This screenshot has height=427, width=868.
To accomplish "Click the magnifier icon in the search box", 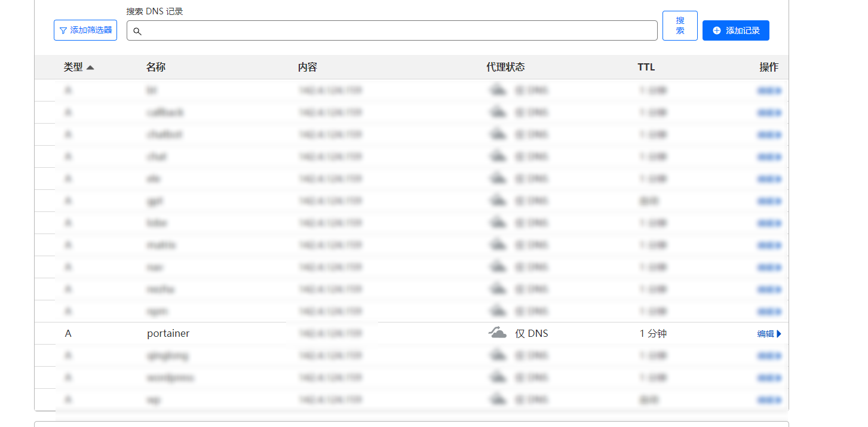I will 137,31.
